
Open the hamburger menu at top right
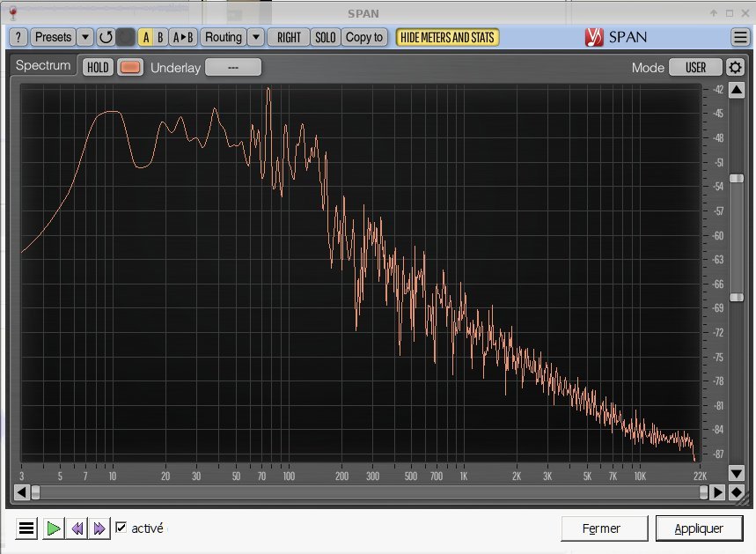point(740,37)
